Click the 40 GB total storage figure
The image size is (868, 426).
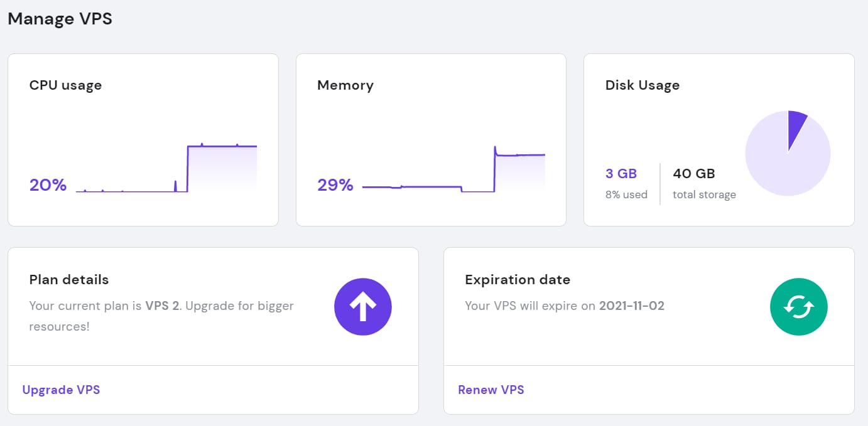point(694,173)
